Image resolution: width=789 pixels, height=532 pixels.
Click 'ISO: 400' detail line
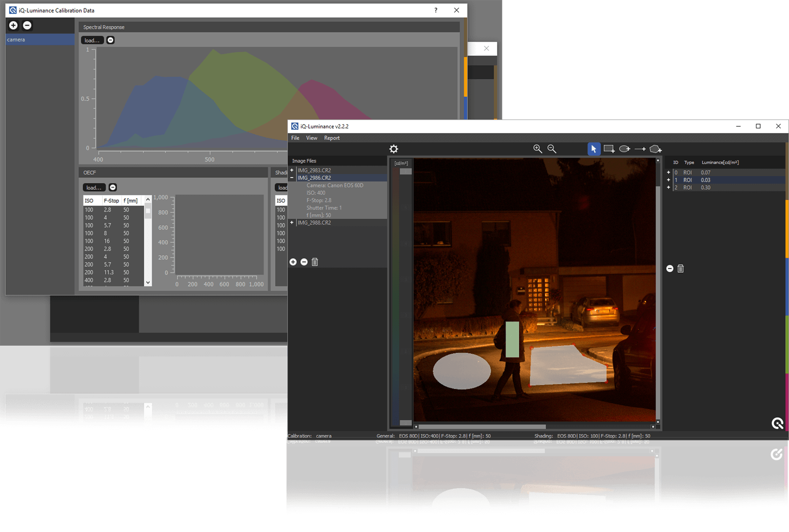[x=316, y=193]
